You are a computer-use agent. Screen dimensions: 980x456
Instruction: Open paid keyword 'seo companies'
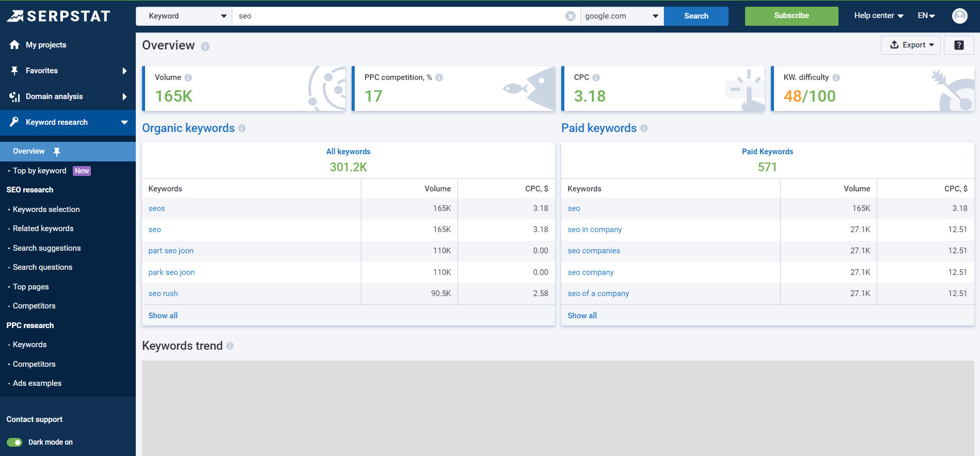click(x=594, y=251)
